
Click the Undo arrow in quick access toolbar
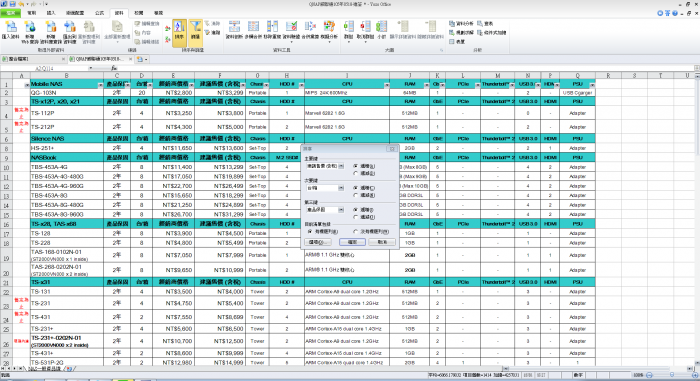tap(21, 4)
